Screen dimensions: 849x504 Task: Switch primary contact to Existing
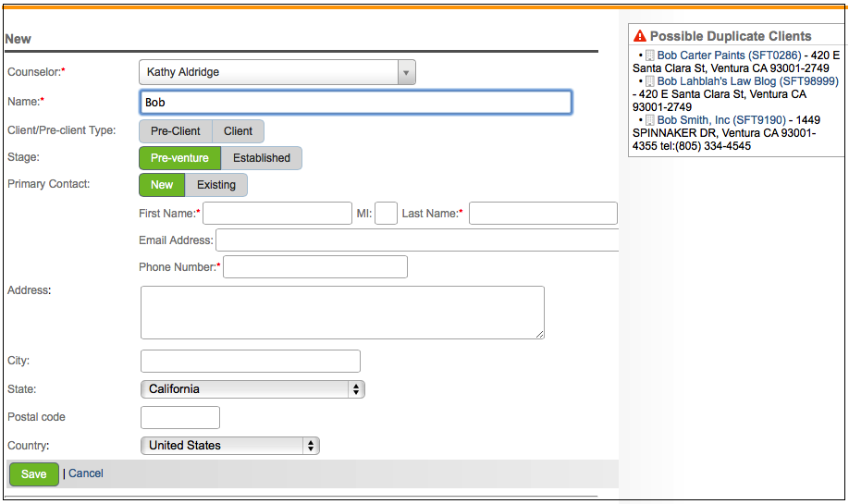click(215, 185)
